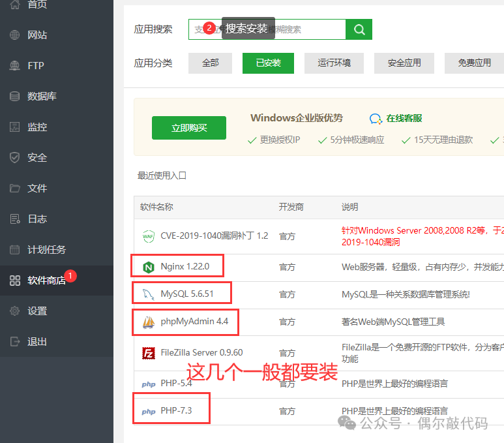This screenshot has height=443, width=504.
Task: Click the phpMyAdmin sailboat icon
Action: coord(149,322)
